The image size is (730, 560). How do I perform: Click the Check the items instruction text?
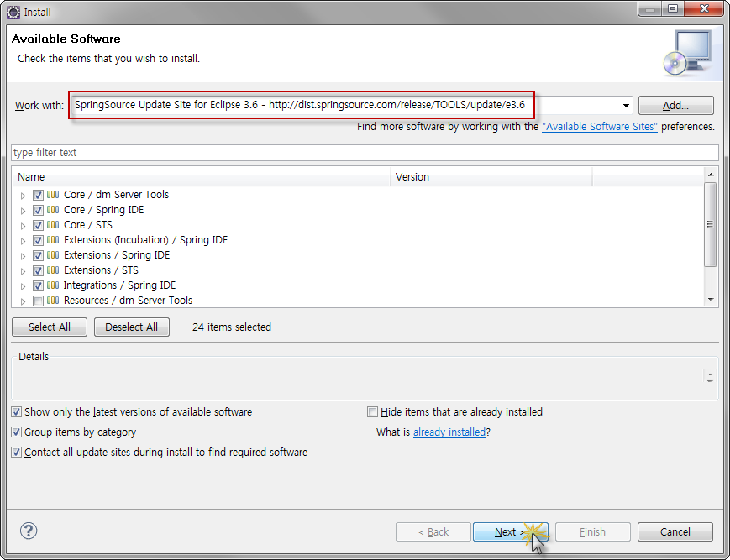click(x=108, y=59)
